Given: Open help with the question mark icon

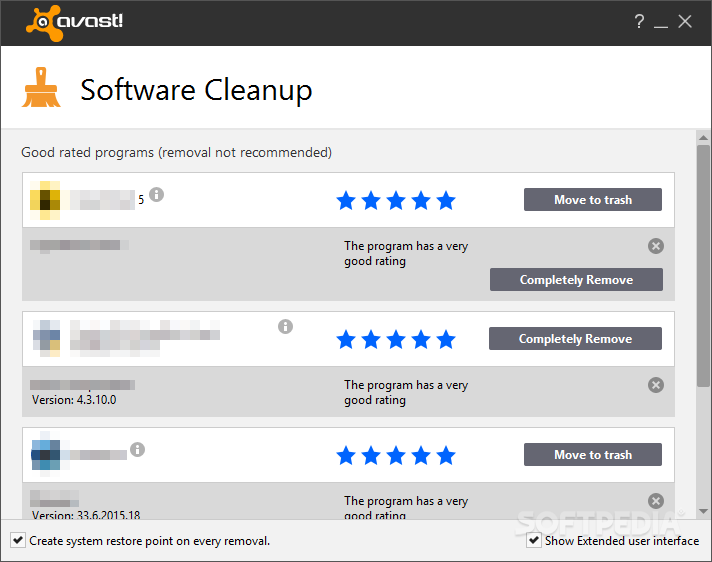Looking at the screenshot, I should coord(639,21).
